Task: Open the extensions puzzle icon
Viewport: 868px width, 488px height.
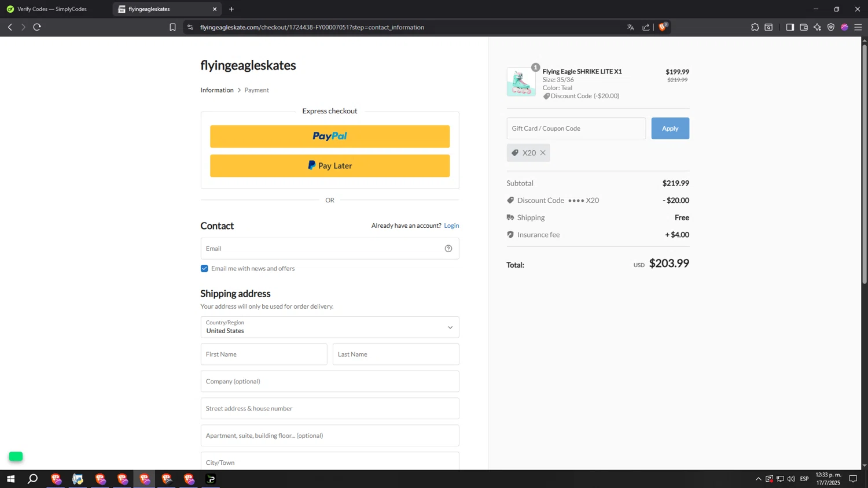Action: click(755, 27)
